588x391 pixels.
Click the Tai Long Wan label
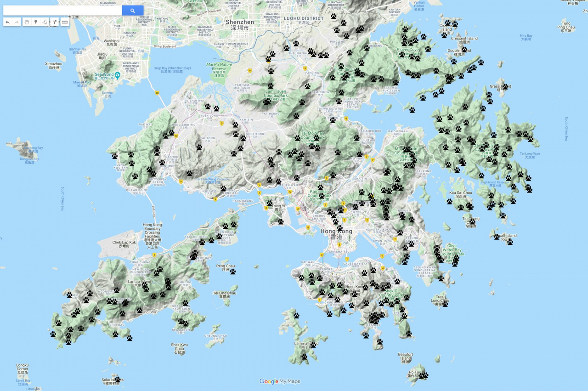530,155
